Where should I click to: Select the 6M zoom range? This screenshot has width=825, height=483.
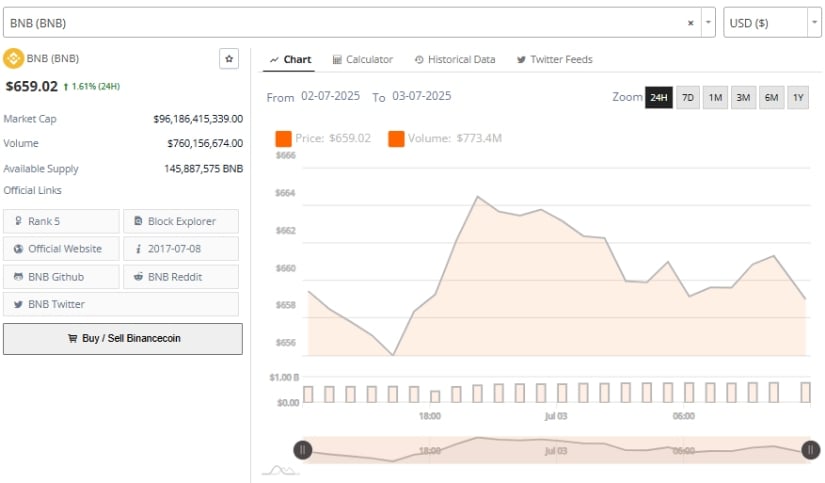(771, 97)
